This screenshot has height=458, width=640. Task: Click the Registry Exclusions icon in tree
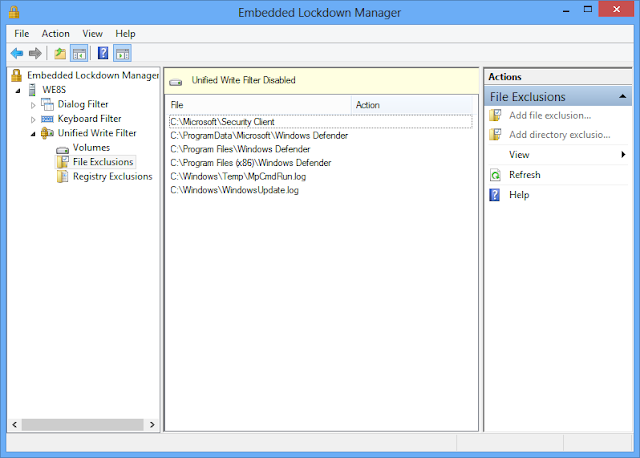point(62,176)
